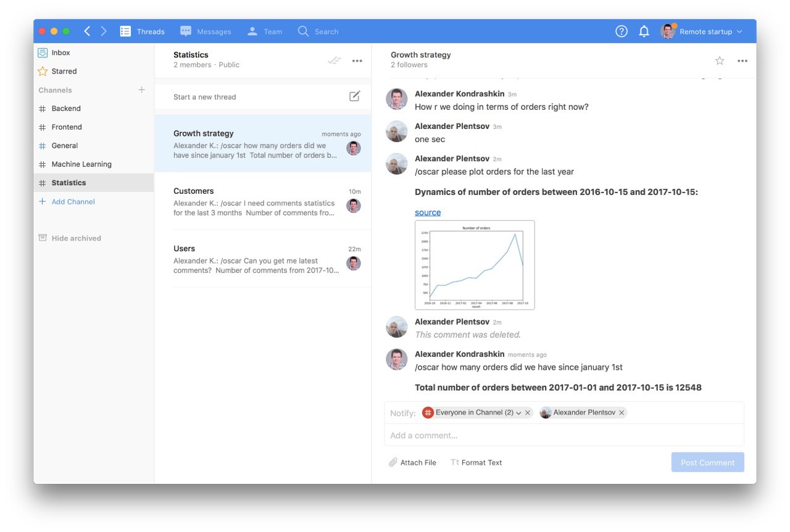Open Search in the top bar
This screenshot has width=790, height=532.
[318, 31]
